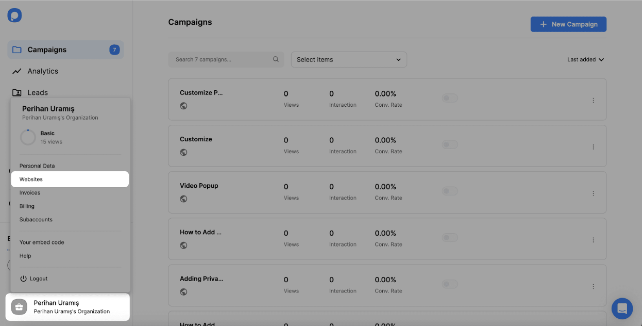
Task: Open the three-dot menu for Adding Priva...
Action: click(593, 286)
